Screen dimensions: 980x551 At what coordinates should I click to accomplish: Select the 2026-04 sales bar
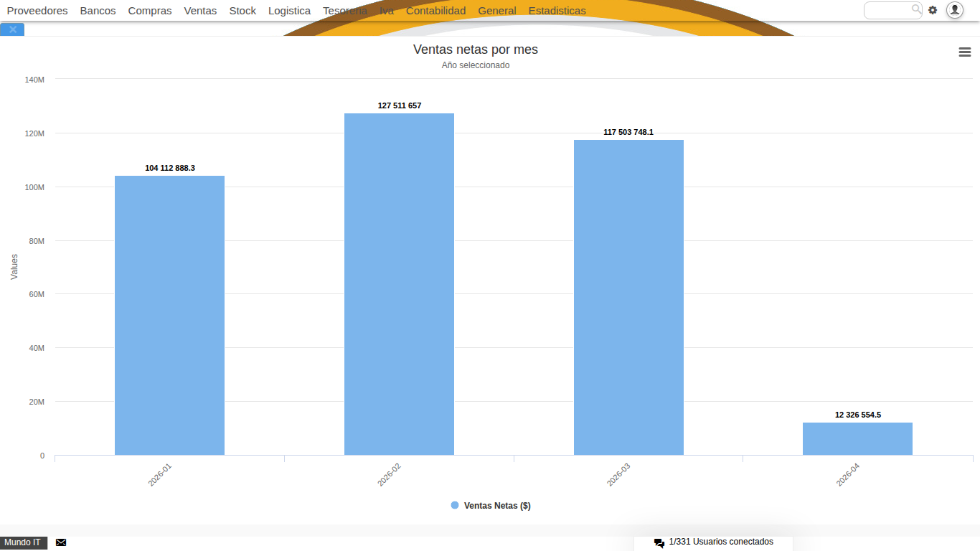click(857, 438)
